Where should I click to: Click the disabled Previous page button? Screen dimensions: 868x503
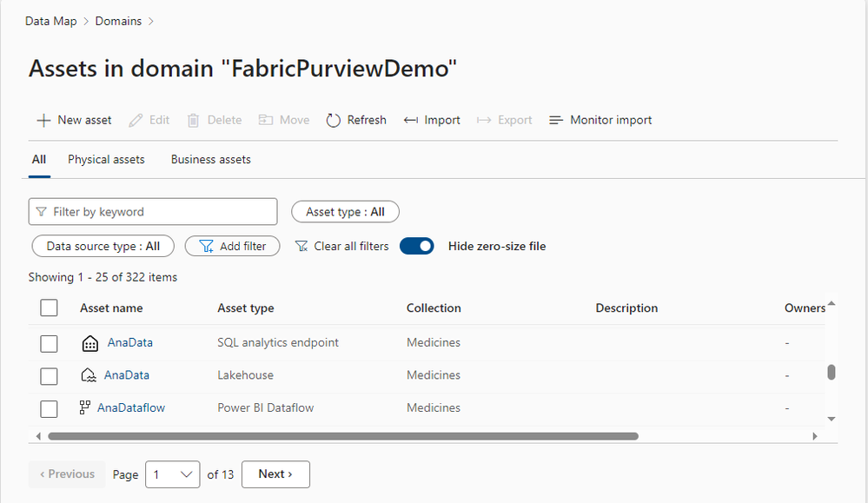[67, 475]
